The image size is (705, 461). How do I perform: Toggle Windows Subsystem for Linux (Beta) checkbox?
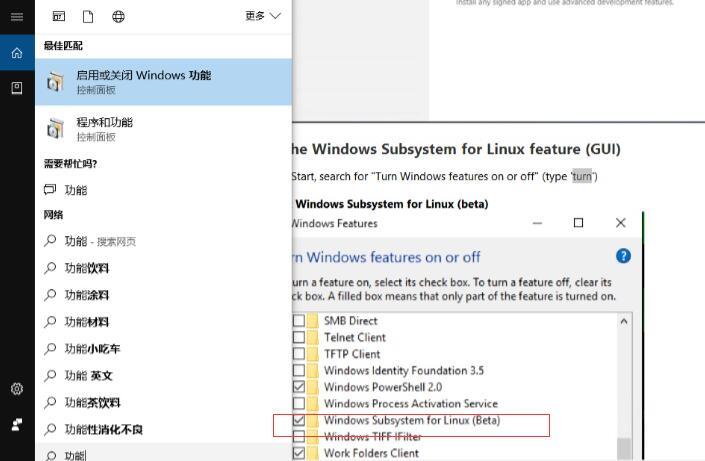(x=299, y=420)
